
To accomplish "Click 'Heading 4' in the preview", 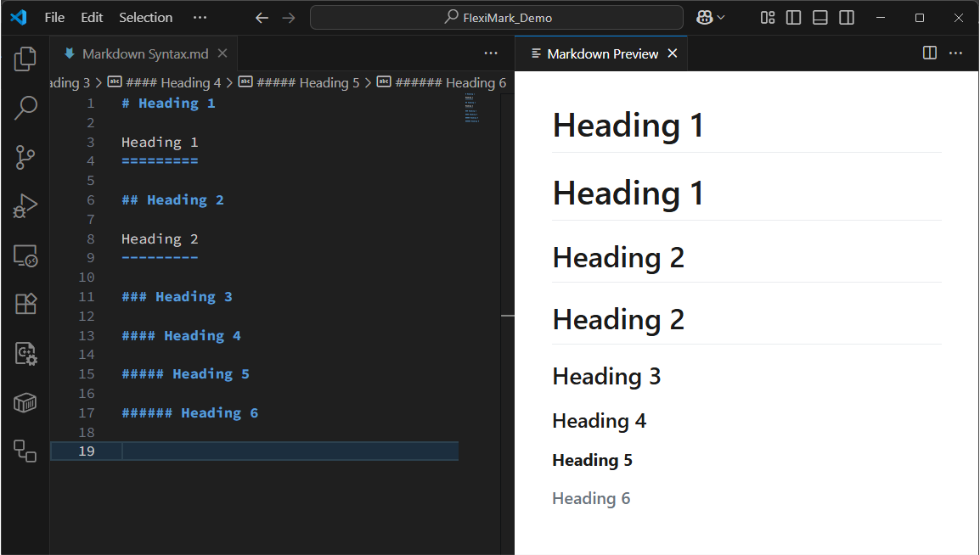I will (x=599, y=422).
